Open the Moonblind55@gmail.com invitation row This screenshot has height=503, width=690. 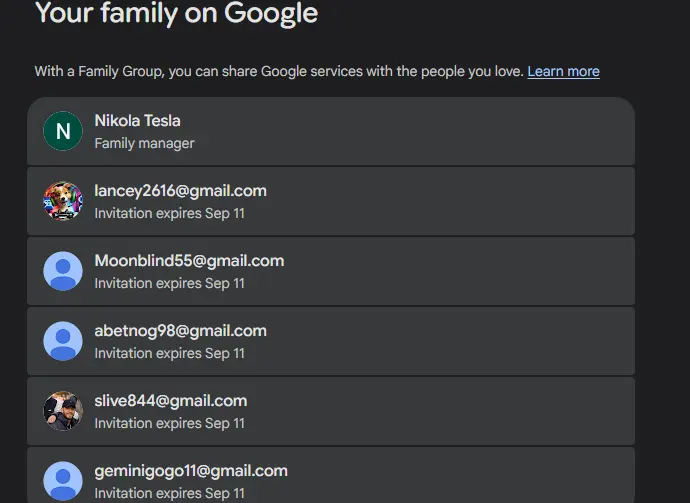(x=331, y=271)
